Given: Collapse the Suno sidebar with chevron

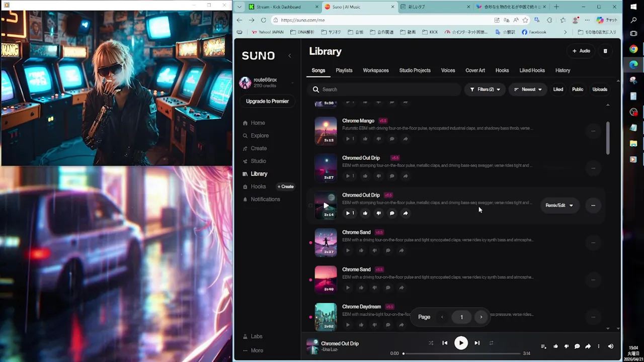Looking at the screenshot, I should coord(289,56).
